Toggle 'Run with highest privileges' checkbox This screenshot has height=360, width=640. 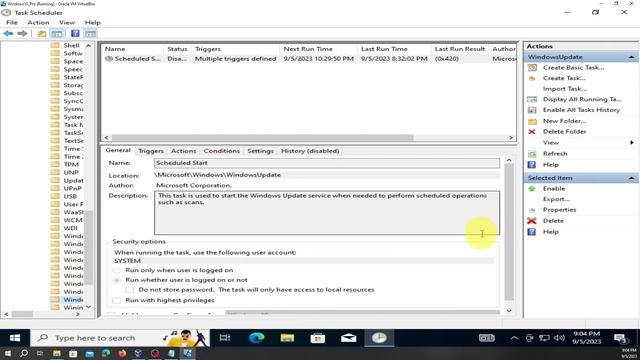coord(117,300)
